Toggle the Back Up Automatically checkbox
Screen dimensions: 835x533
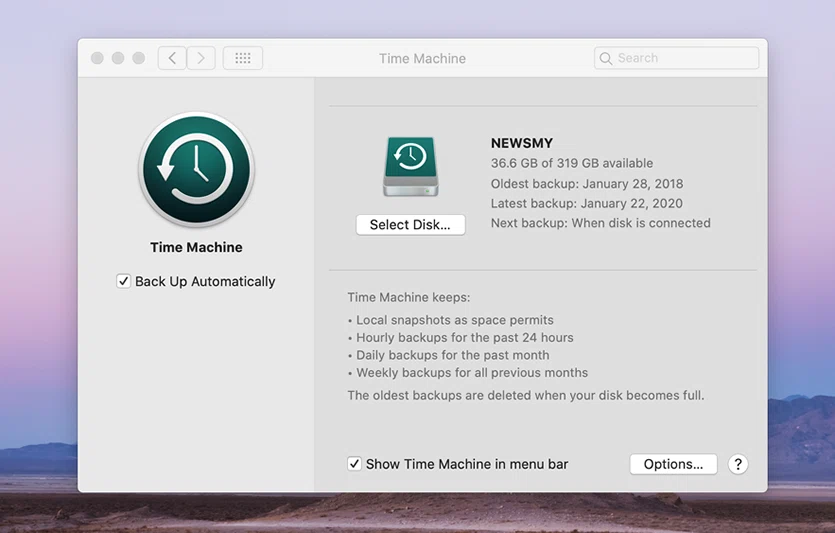coord(123,281)
